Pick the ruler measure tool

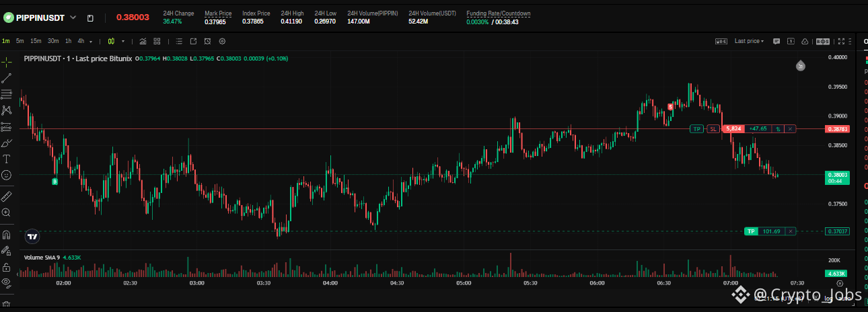pyautogui.click(x=7, y=196)
